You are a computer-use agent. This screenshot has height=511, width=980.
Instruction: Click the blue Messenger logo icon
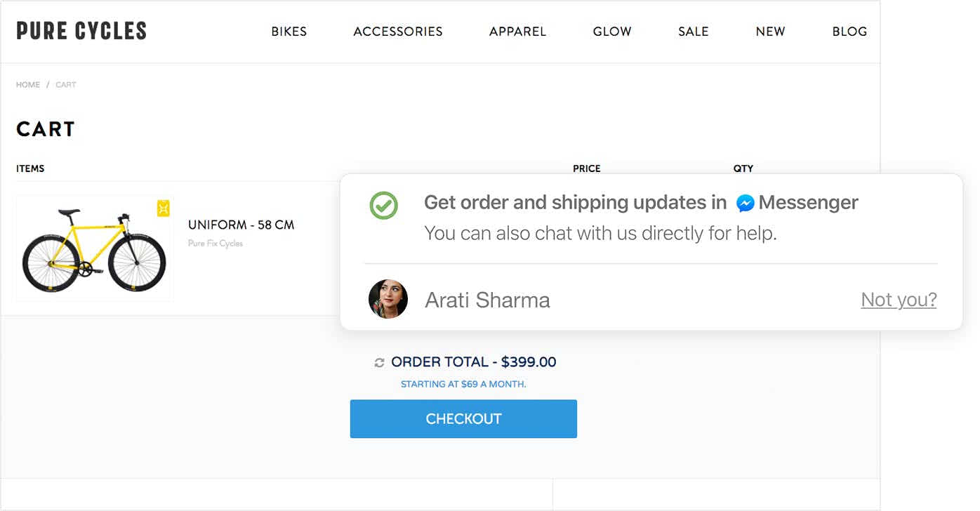click(746, 204)
